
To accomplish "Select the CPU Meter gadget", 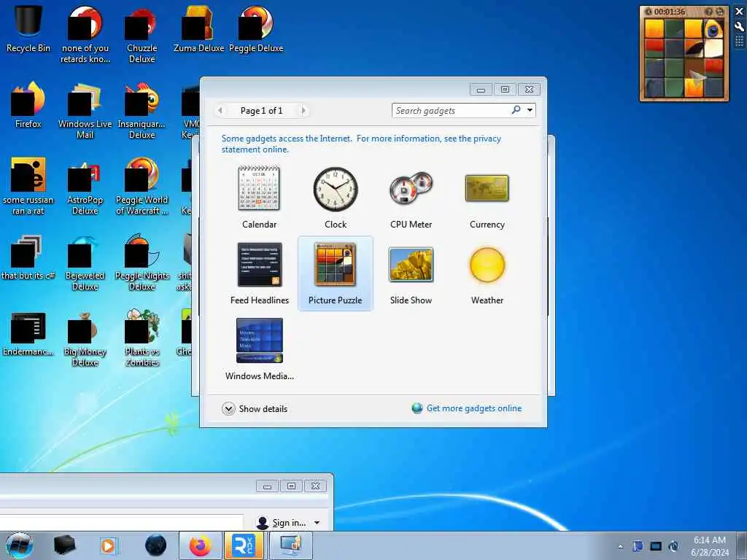I will coord(411,197).
